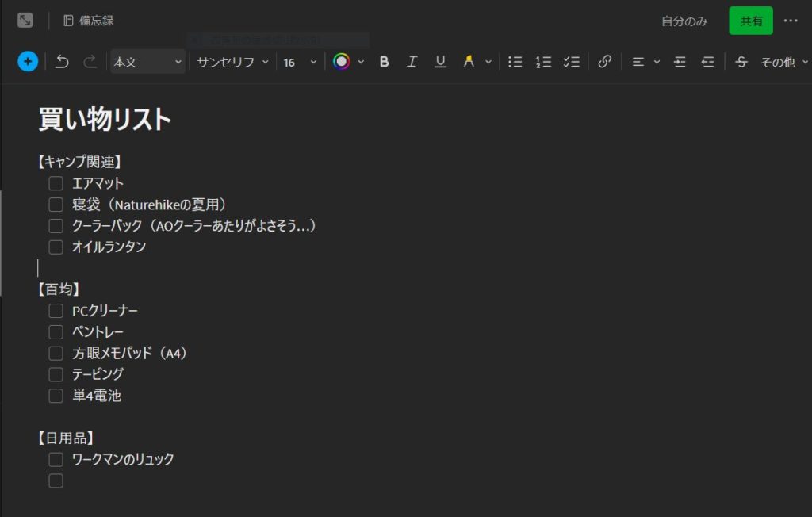
Task: Open the three-dot note menu
Action: pyautogui.click(x=791, y=21)
